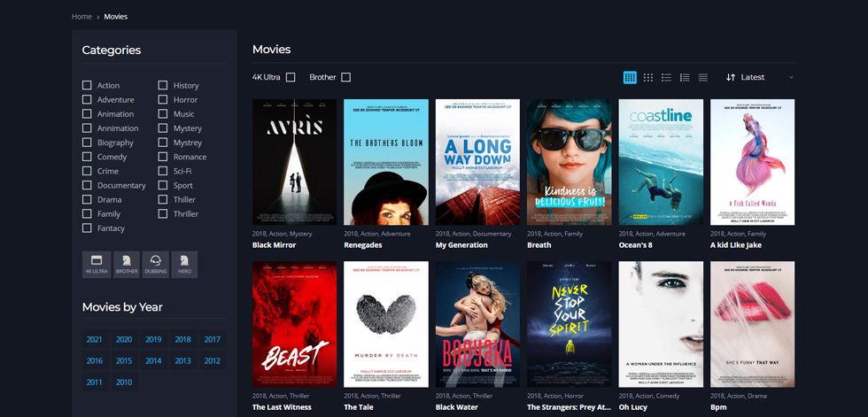Open the Black Mirror movie poster
Image resolution: width=868 pixels, height=417 pixels.
coord(294,162)
